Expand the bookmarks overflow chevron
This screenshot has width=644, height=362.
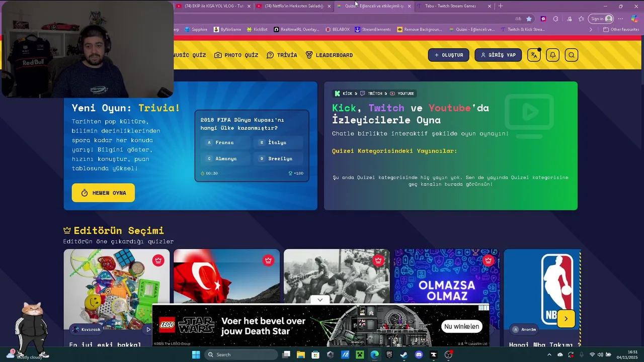pyautogui.click(x=591, y=29)
